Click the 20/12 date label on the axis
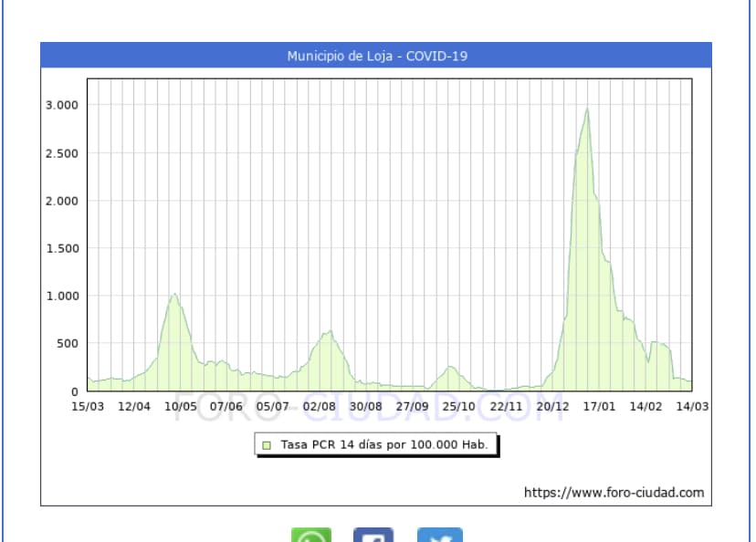The image size is (756, 542). [x=553, y=406]
